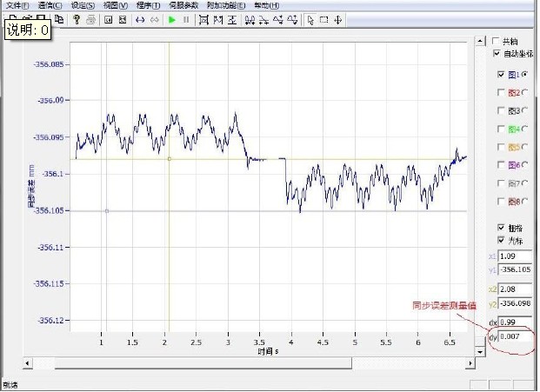Open the 文件(F) menu
Screen dimensions: 540x392
click(x=17, y=5)
